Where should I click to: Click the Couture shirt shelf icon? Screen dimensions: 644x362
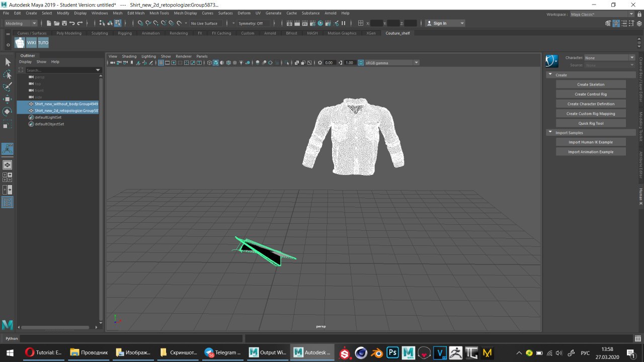pos(20,43)
